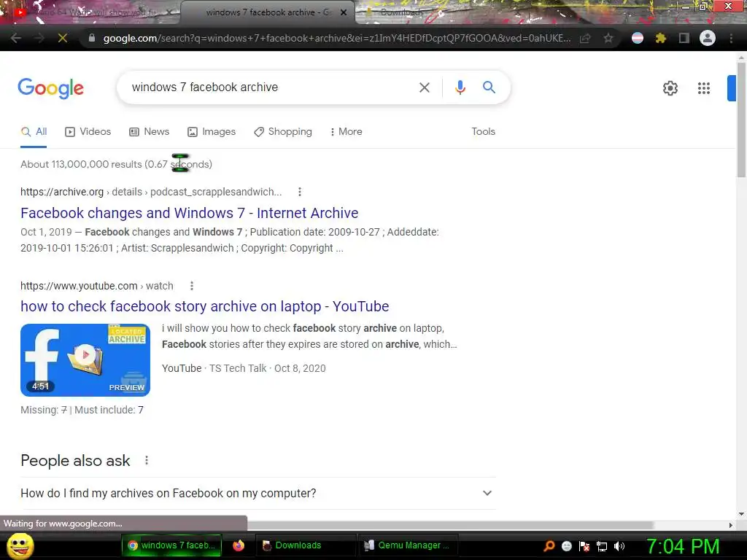Open the Chrome profile avatar

pyautogui.click(x=708, y=38)
